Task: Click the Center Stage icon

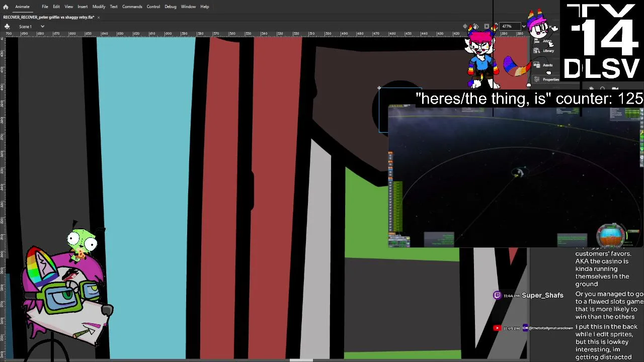Action: coord(465,26)
